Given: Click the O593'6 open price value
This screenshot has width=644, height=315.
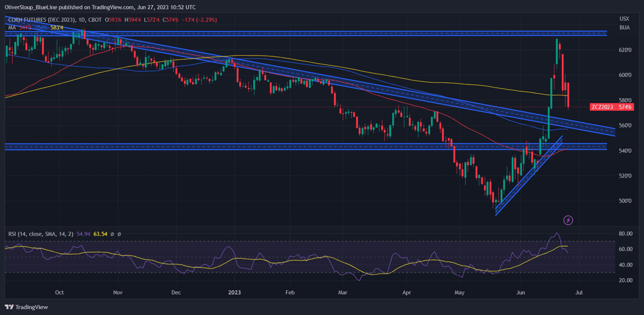Looking at the screenshot, I should tap(113, 20).
